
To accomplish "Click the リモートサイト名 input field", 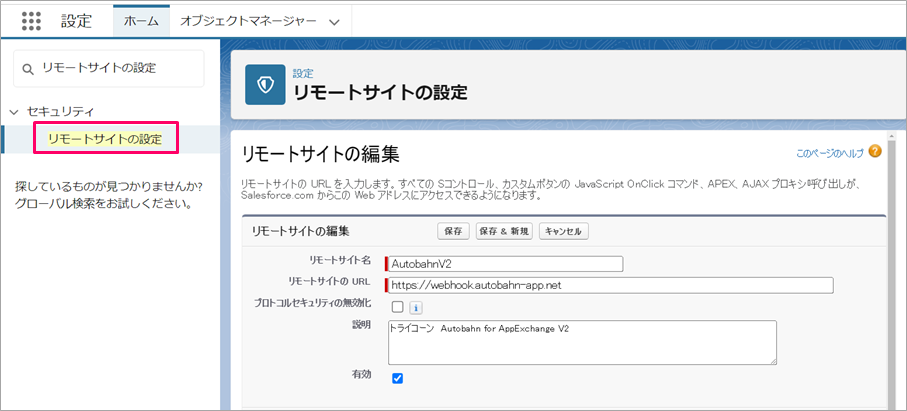I will coord(506,264).
